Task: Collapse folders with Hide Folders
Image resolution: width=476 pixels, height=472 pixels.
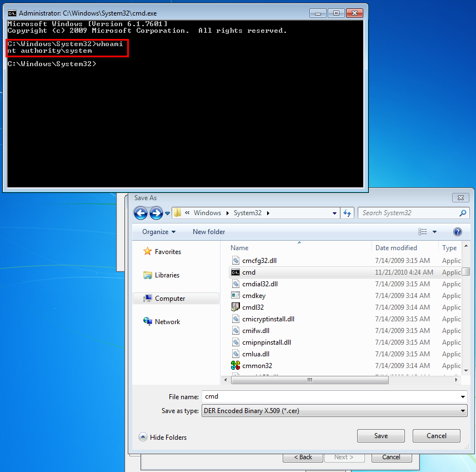Action: (163, 437)
